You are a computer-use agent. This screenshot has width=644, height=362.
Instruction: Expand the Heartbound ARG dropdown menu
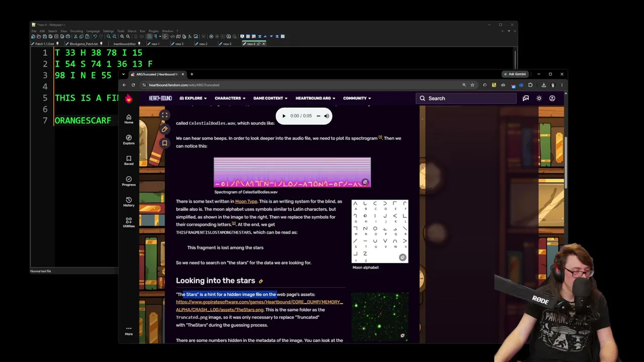pos(315,99)
